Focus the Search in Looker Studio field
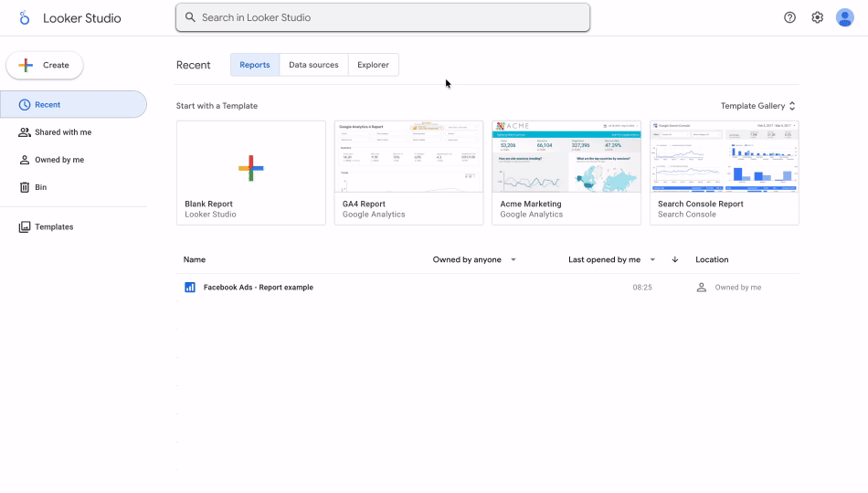The image size is (868, 493). (383, 17)
